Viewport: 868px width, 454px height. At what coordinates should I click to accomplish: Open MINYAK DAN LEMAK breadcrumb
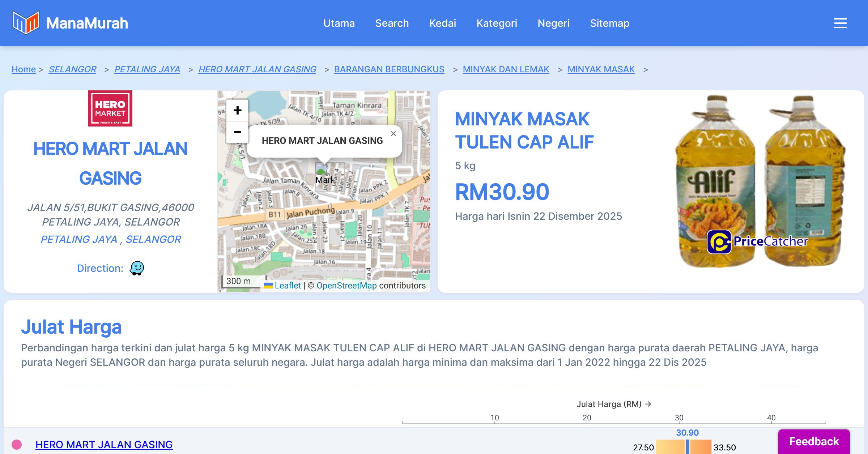click(x=506, y=69)
